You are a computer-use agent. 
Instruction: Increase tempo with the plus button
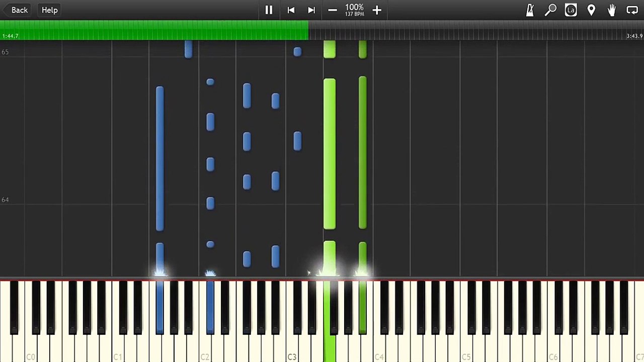point(377,10)
